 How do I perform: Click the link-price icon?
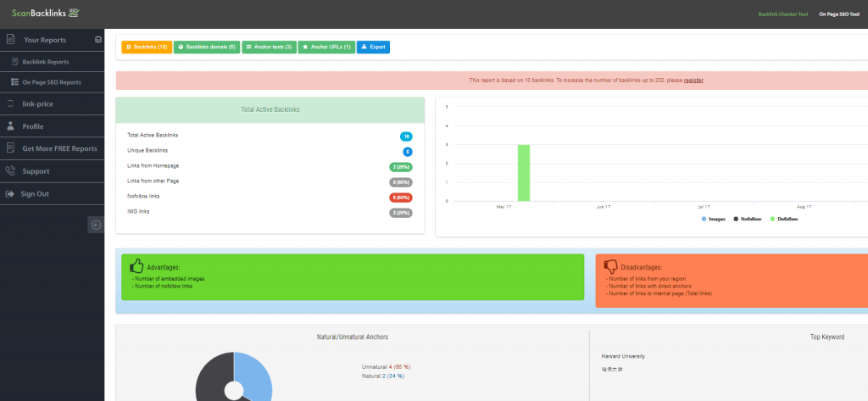(10, 103)
